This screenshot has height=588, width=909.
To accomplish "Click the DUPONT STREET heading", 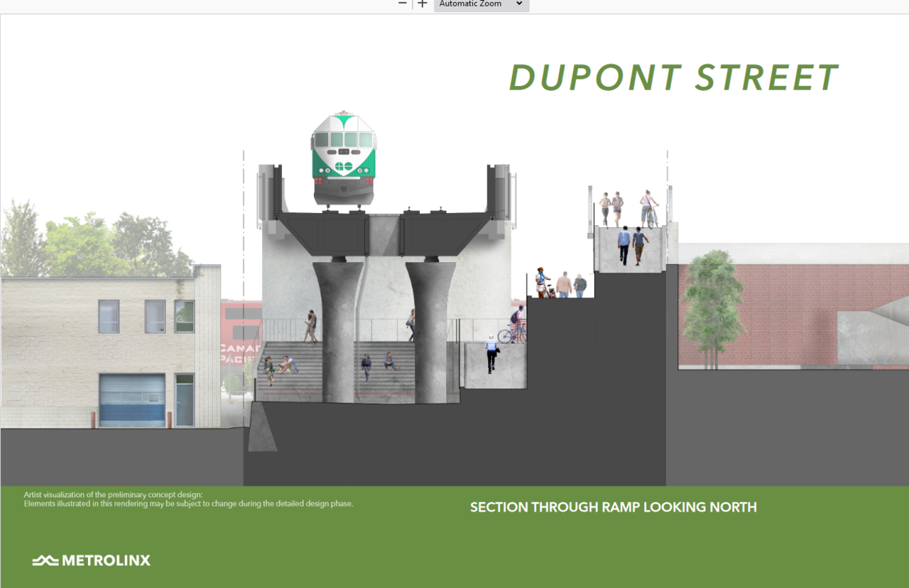I will [673, 78].
